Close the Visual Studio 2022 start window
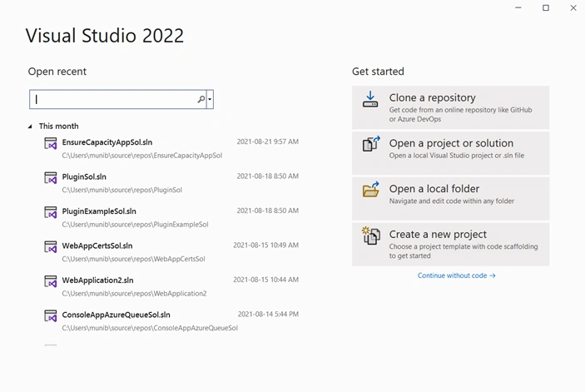 tap(573, 7)
